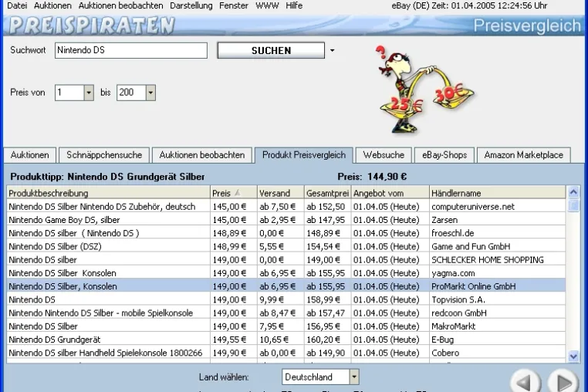Open the Datei menu
The image size is (588, 392).
point(17,5)
